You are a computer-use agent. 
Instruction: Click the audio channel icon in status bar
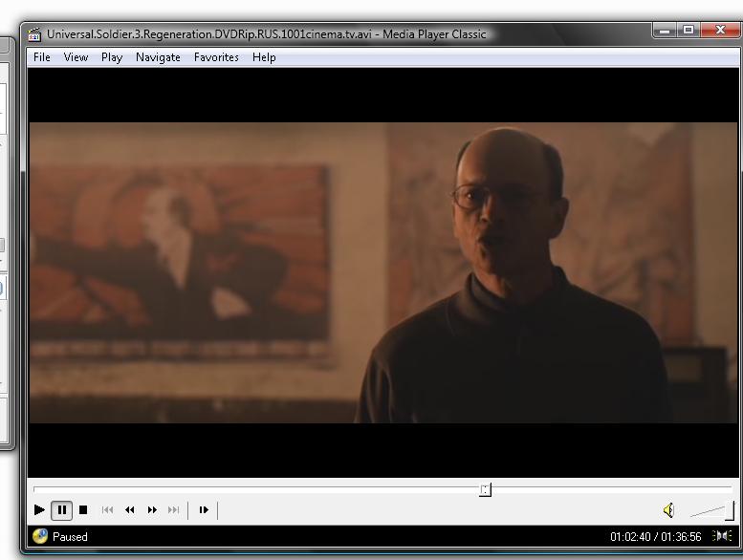click(x=722, y=536)
